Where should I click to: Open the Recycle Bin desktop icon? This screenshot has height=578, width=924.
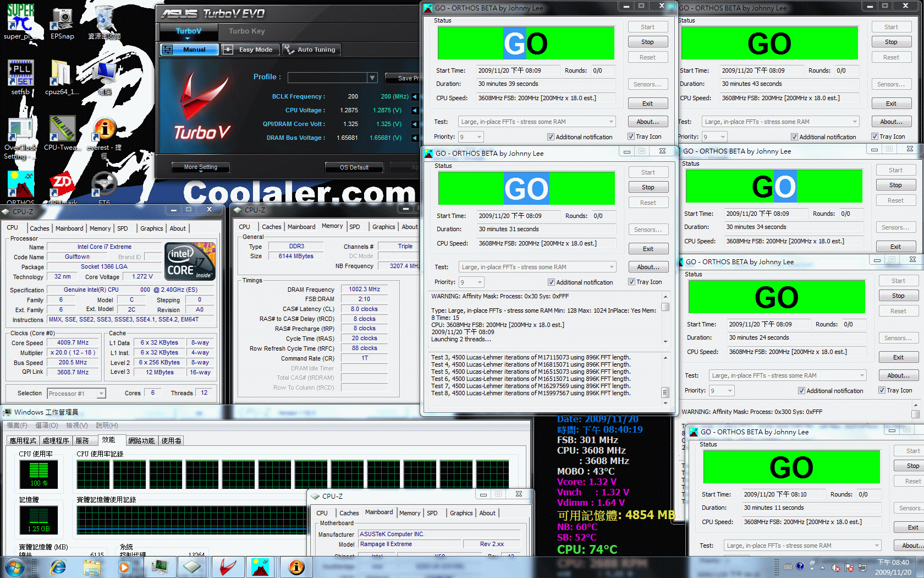[x=105, y=22]
